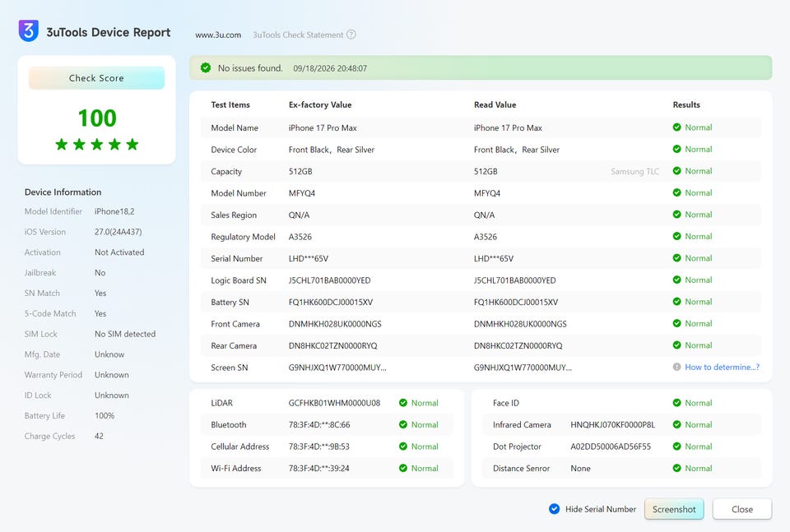The image size is (790, 532).
Task: Click the Model Number read value MFYQ4
Action: click(486, 193)
